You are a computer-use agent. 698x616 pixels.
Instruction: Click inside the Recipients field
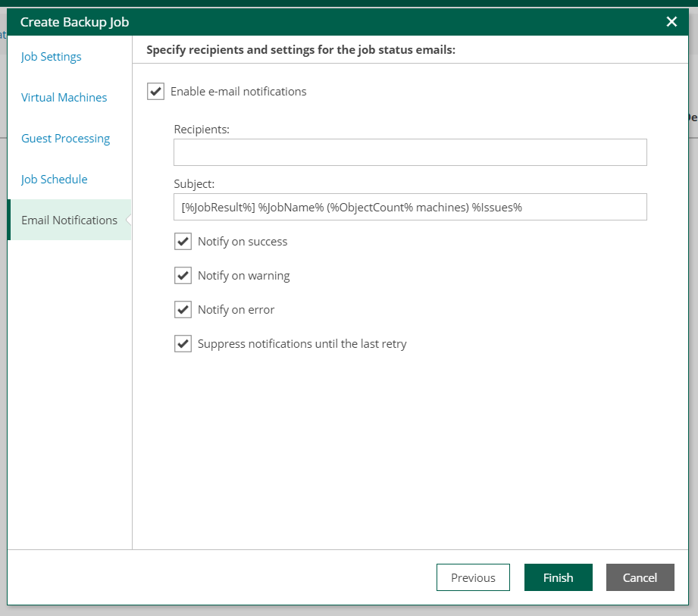[x=410, y=152]
